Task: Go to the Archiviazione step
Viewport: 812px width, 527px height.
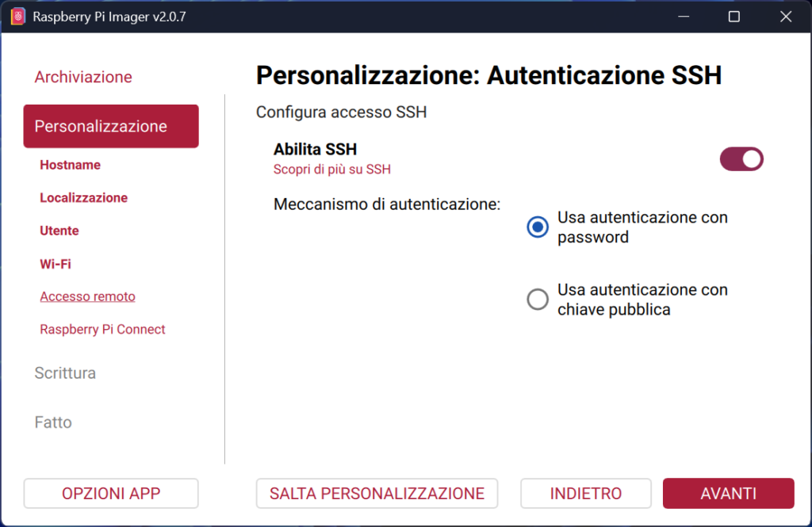Action: (82, 77)
